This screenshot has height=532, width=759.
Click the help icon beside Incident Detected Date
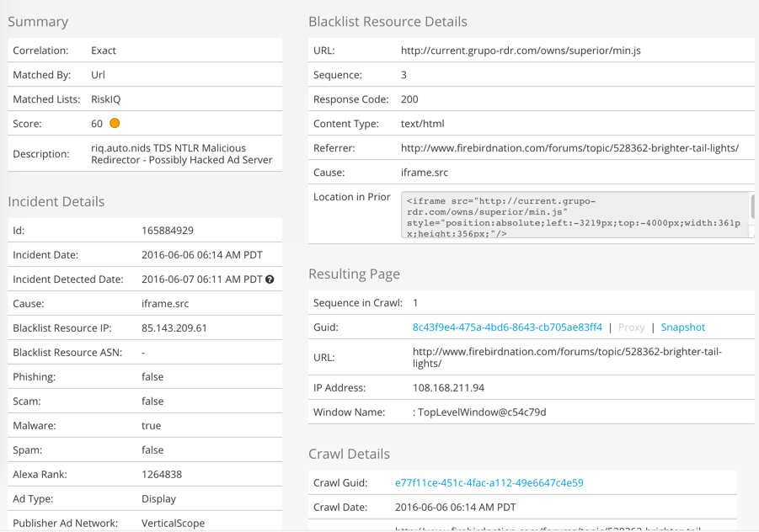(270, 279)
